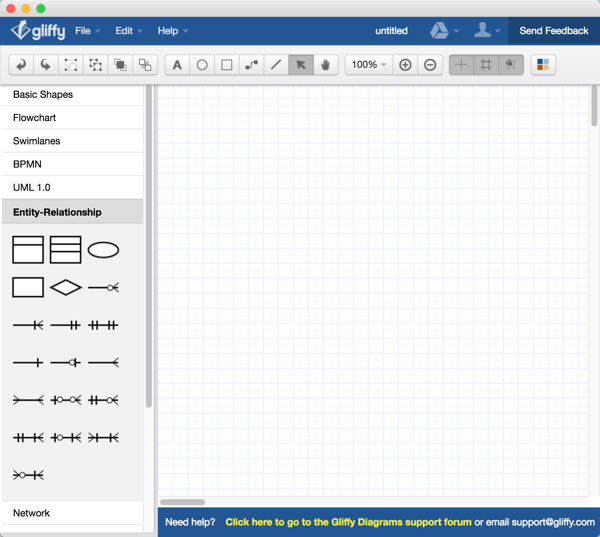Pick the diamond relationship shape
The image size is (600, 537).
tap(66, 288)
